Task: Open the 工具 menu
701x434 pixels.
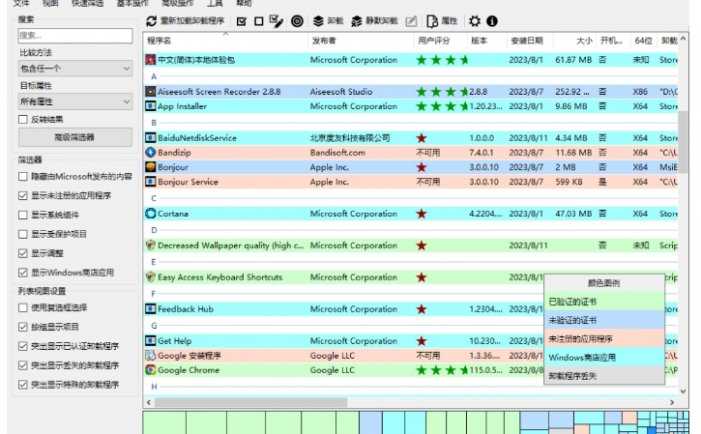Action: (x=214, y=4)
